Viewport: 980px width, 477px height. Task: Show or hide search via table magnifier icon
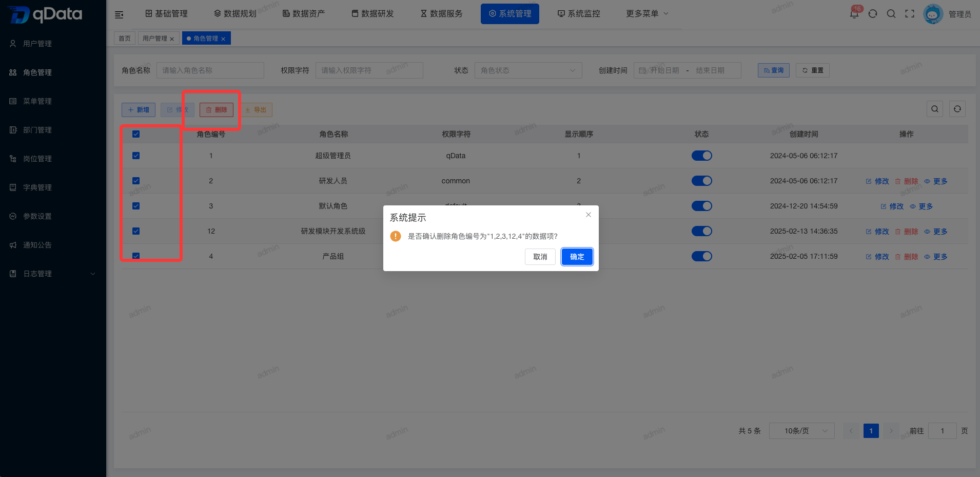point(935,109)
